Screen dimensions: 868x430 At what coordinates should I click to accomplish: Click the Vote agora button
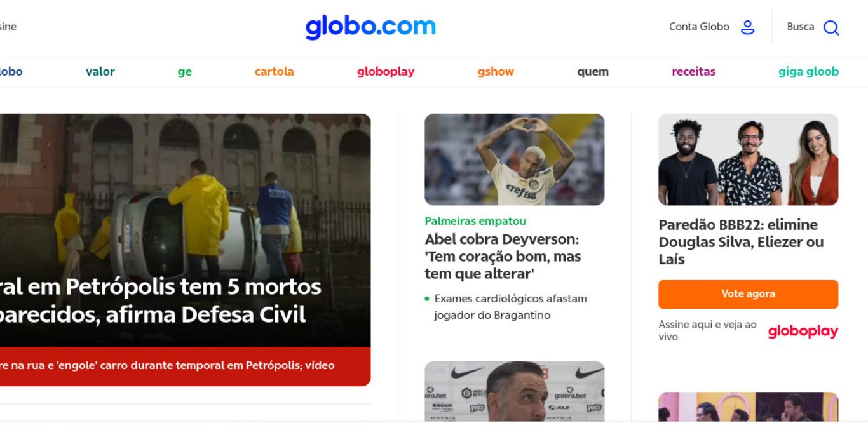[x=748, y=294]
